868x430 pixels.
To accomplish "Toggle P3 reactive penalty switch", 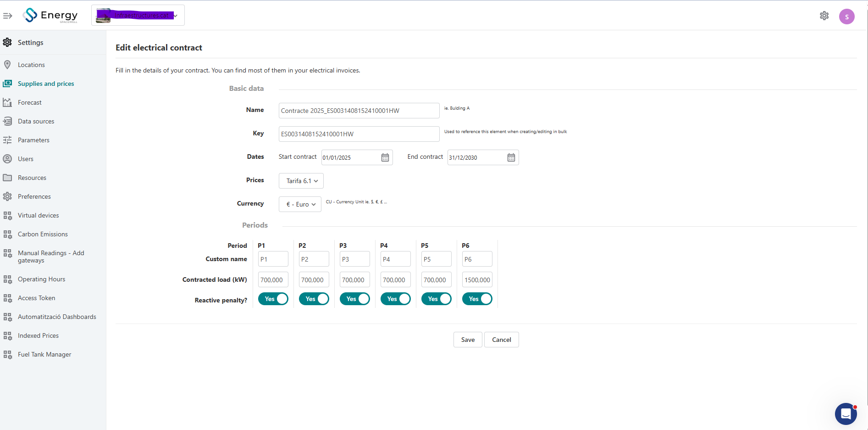I will pos(355,299).
